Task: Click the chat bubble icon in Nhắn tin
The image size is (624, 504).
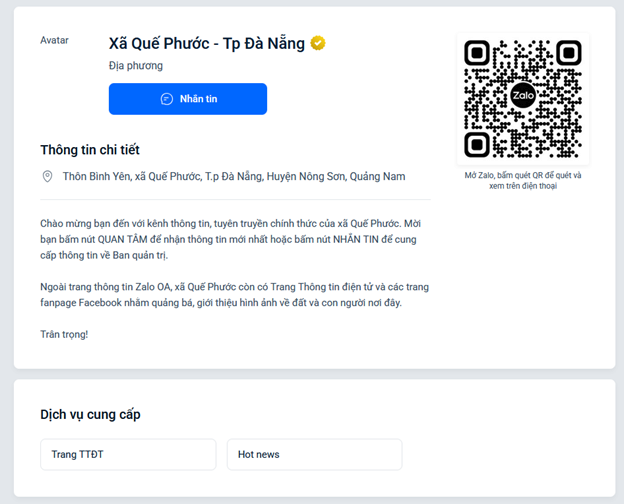Action: point(167,99)
